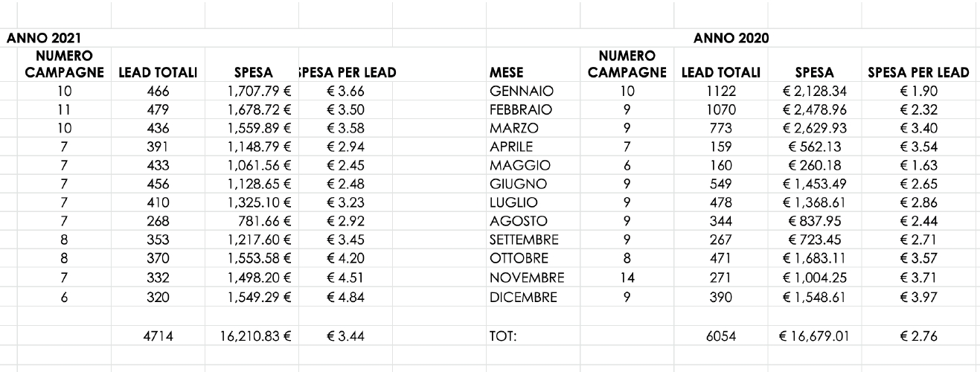Click the 2020 total spend € 16,679.01
The height and width of the screenshot is (372, 980).
tap(813, 335)
